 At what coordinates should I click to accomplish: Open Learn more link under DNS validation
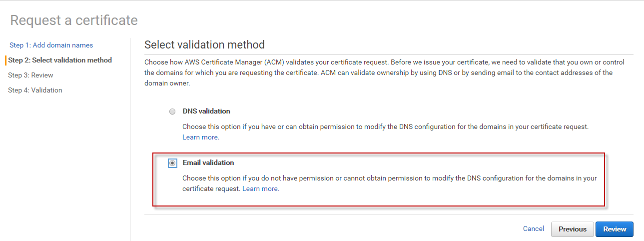201,137
